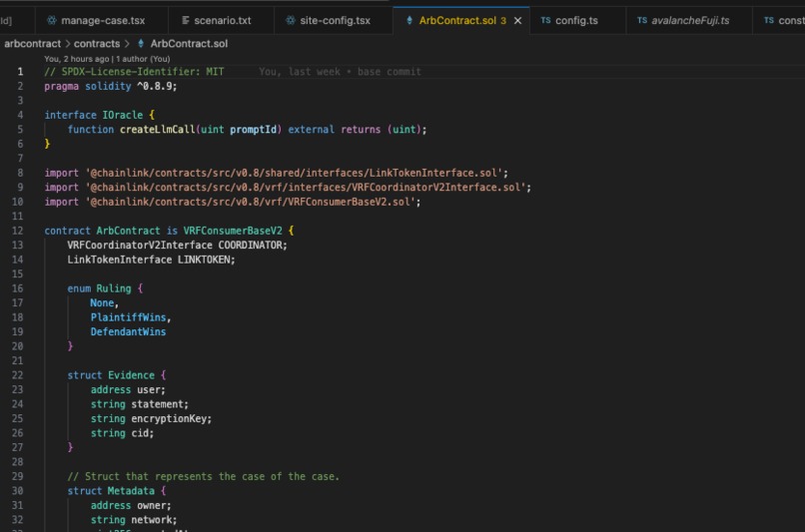Click the VRFCoordinatorV2Interface.sol import path
The width and height of the screenshot is (805, 532).
pyautogui.click(x=306, y=188)
